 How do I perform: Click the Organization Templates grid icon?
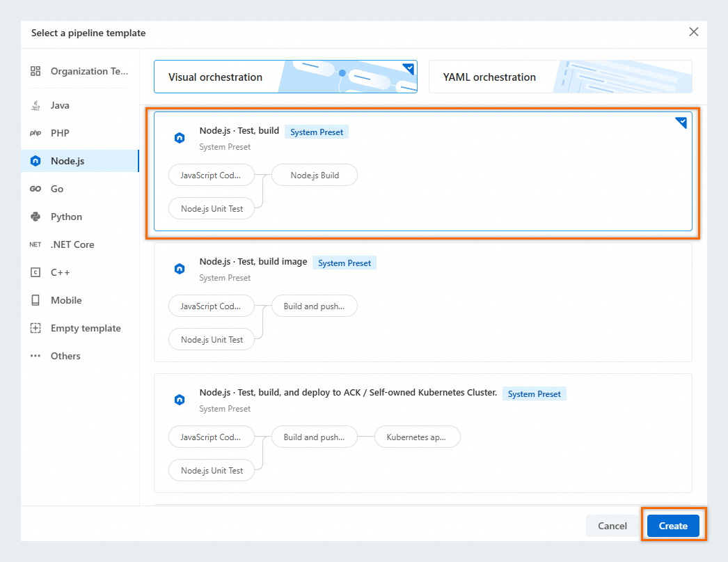tap(35, 71)
